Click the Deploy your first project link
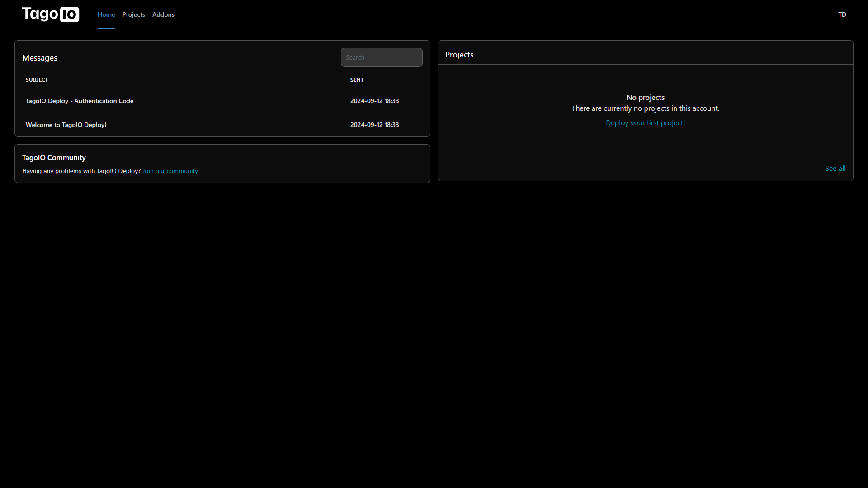 pos(645,123)
